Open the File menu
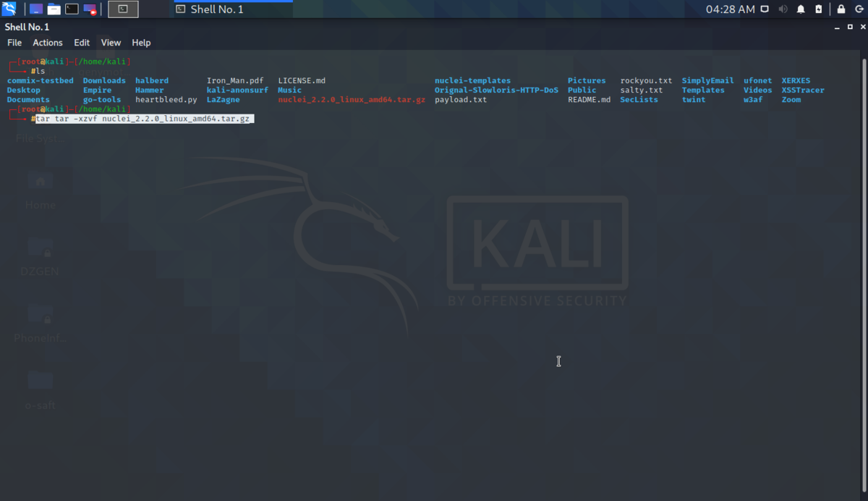The width and height of the screenshot is (868, 501). pyautogui.click(x=14, y=43)
